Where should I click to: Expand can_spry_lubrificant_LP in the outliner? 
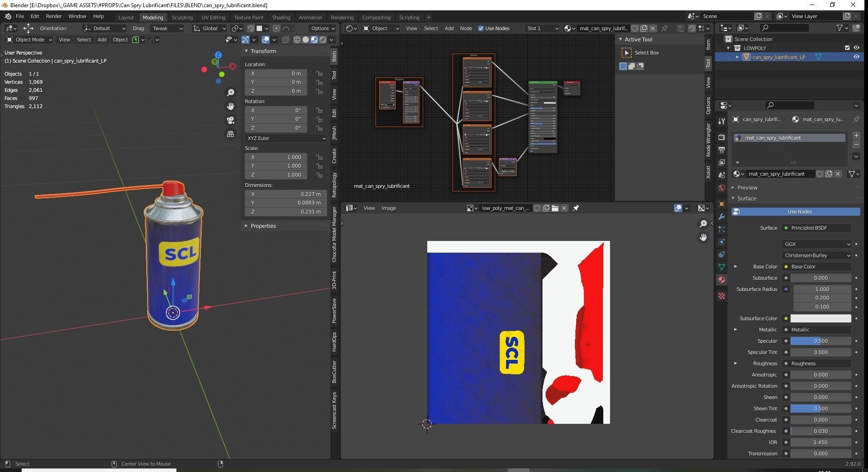[x=737, y=57]
